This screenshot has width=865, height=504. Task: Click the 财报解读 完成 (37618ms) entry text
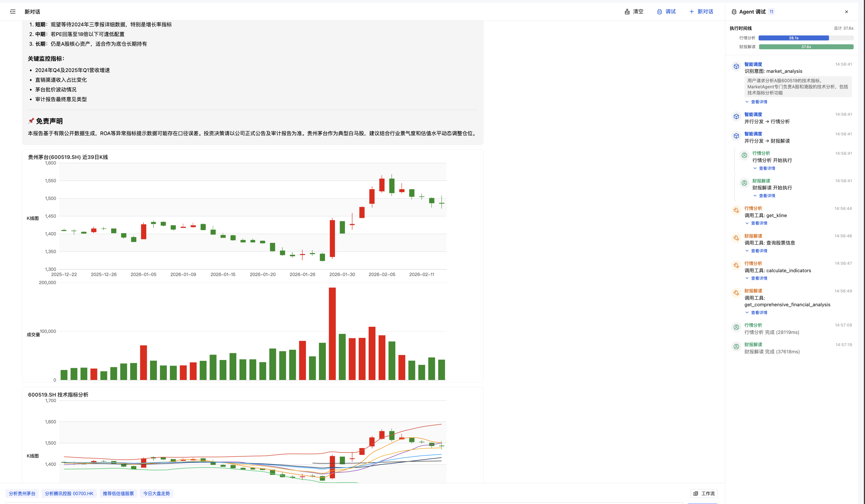[772, 352]
